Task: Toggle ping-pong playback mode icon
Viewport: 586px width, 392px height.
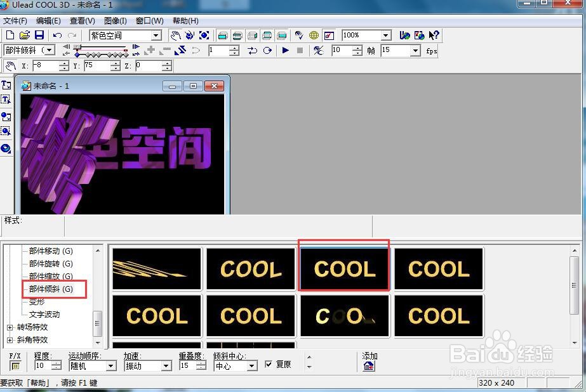Action: click(253, 50)
